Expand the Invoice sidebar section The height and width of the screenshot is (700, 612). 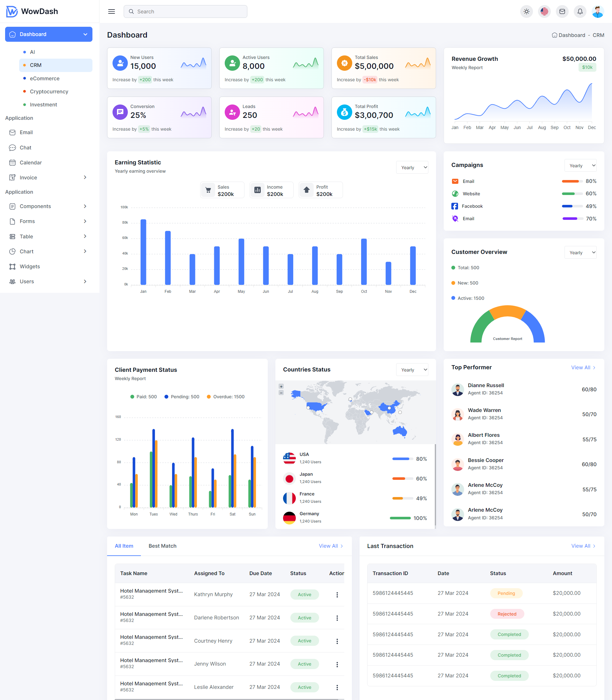(x=85, y=177)
